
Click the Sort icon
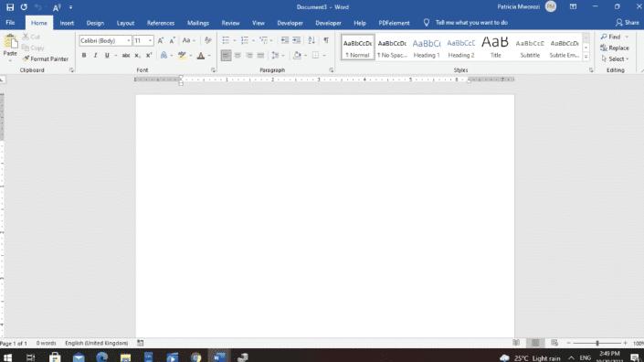click(311, 40)
